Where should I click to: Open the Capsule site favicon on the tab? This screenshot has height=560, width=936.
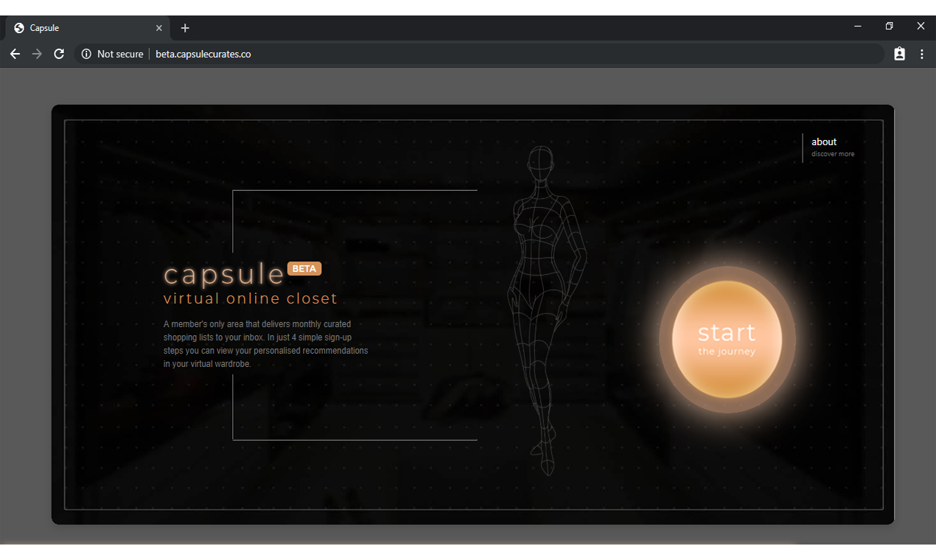(18, 27)
